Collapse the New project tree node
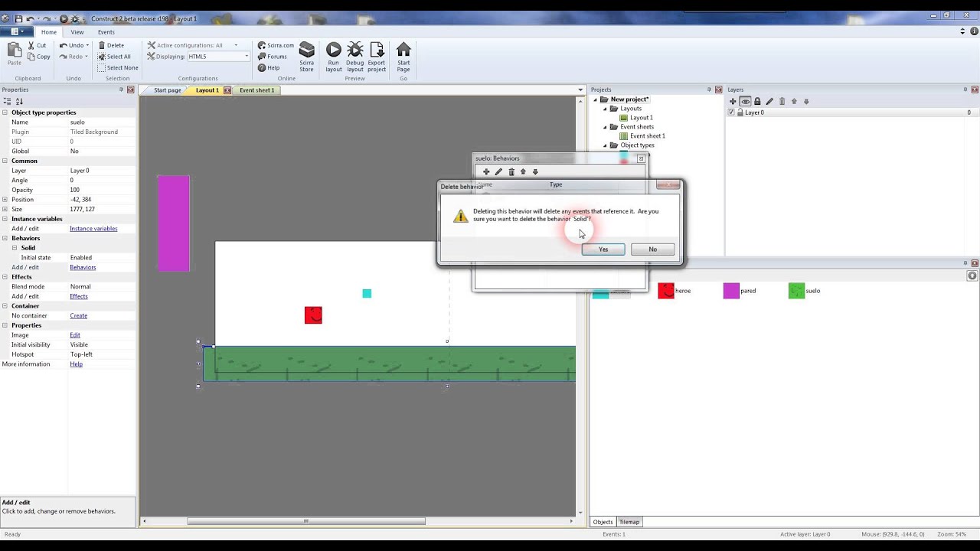The image size is (980, 551). [x=596, y=99]
